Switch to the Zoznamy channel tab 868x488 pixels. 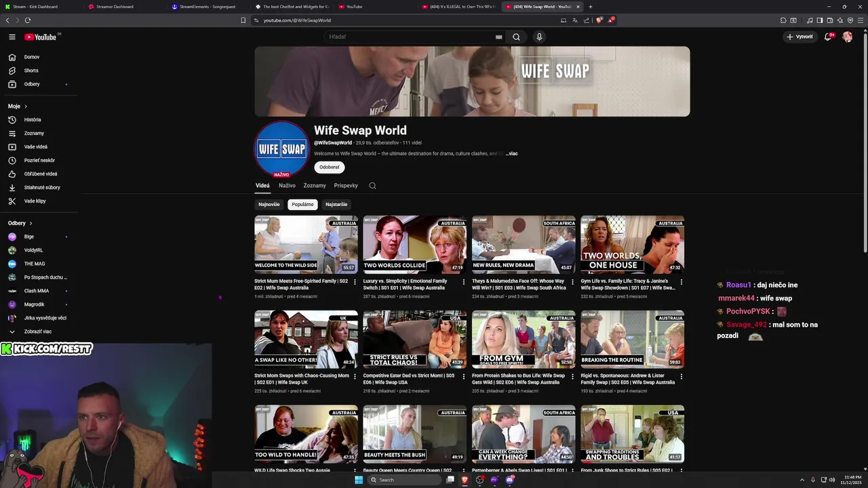click(x=315, y=186)
